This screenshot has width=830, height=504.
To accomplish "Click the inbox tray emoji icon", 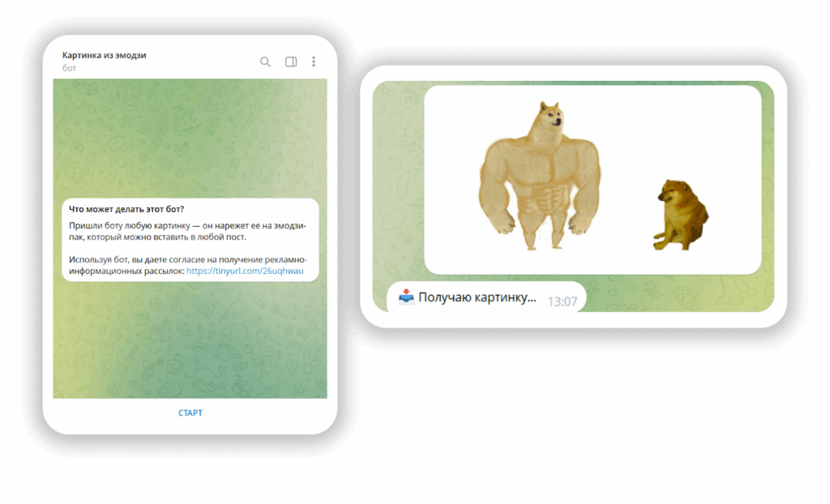I will [406, 297].
